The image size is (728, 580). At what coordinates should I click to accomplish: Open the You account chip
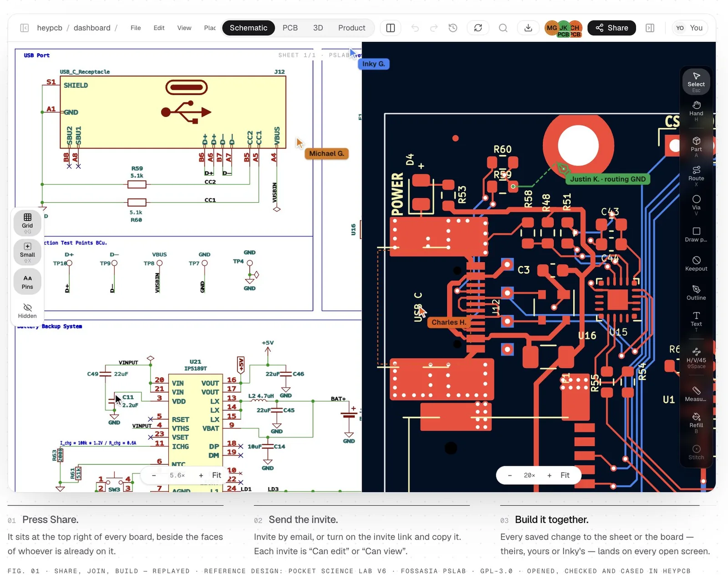pos(690,28)
